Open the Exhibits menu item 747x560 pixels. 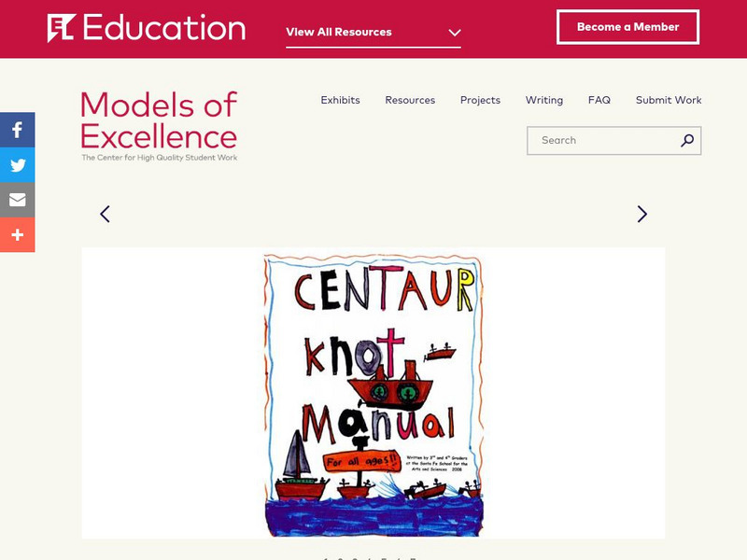pos(340,100)
